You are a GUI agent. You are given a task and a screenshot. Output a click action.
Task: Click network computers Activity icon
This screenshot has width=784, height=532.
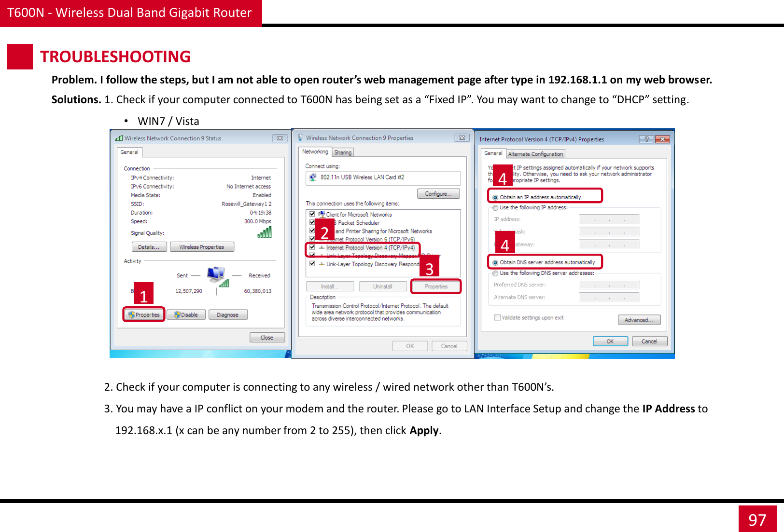point(217,276)
